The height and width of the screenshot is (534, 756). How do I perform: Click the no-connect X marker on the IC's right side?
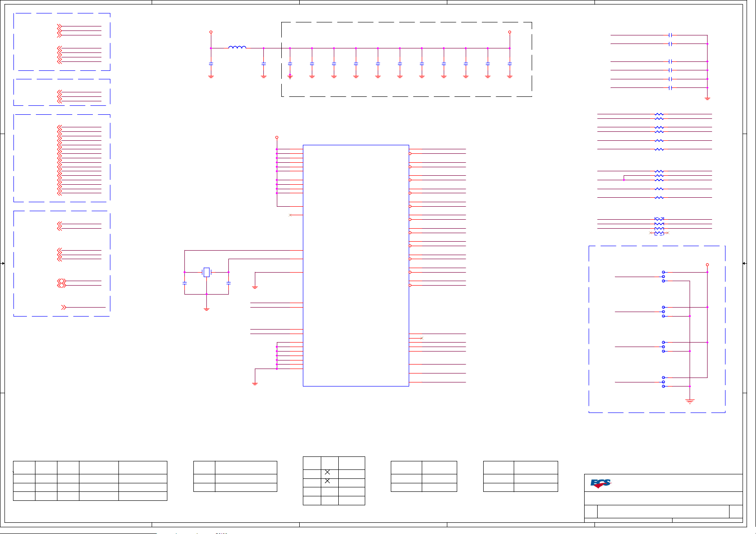(421, 338)
